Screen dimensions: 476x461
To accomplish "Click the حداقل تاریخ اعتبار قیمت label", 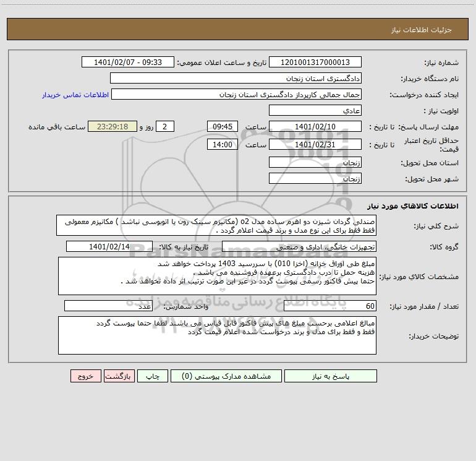I will click(431, 145).
